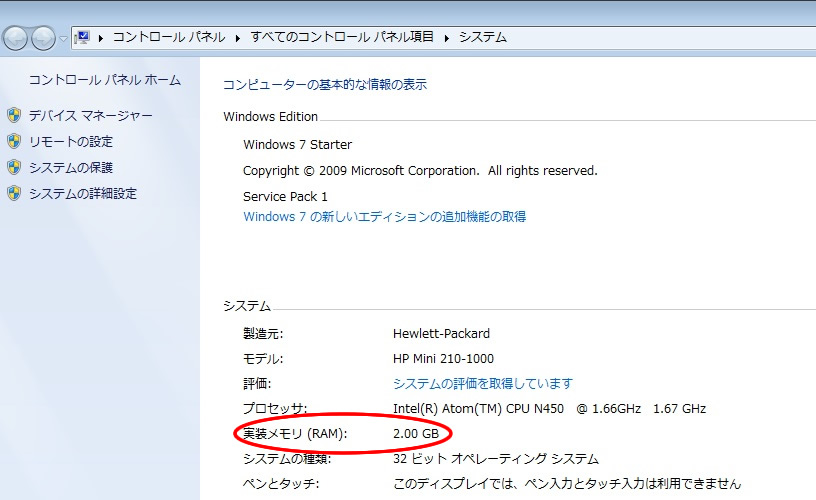Open the デバイス マネージャー text link
This screenshot has height=500, width=816.
pos(90,116)
